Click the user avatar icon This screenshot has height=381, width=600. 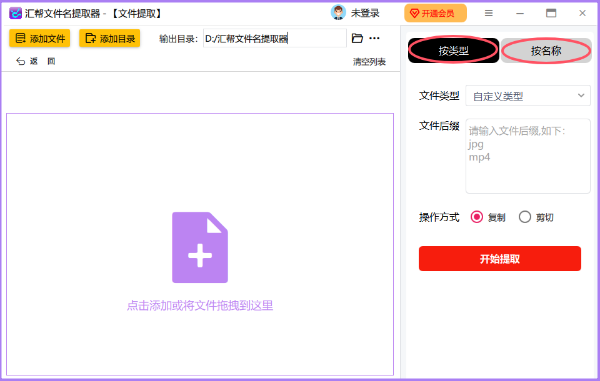tap(338, 13)
